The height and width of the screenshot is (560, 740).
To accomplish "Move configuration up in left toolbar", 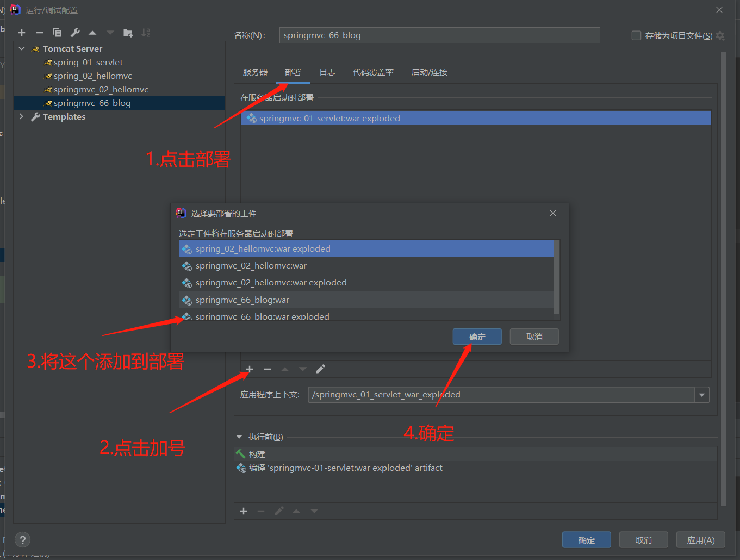I will click(92, 33).
